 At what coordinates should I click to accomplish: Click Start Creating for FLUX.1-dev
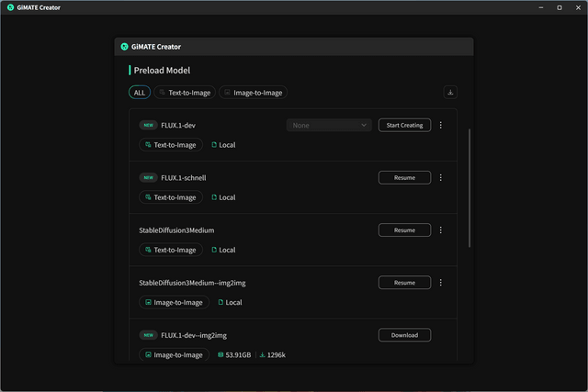click(x=404, y=125)
